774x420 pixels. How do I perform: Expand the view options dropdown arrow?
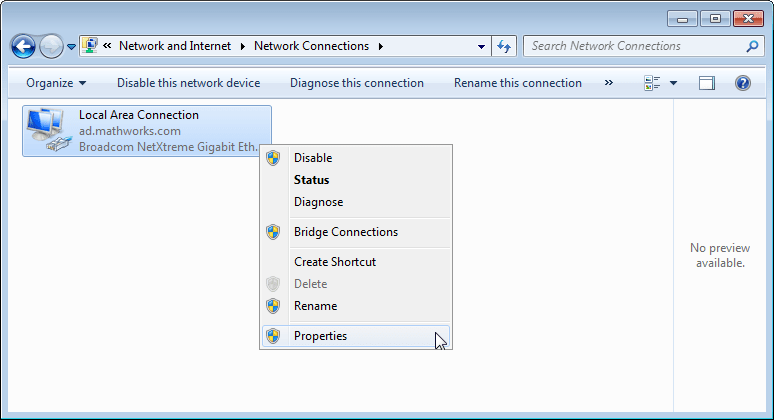pos(674,83)
